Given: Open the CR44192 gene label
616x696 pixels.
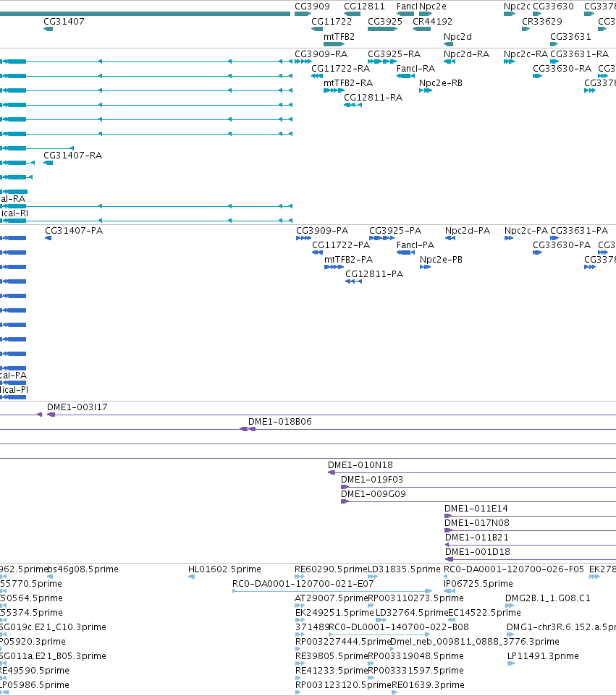Looking at the screenshot, I should tap(433, 21).
